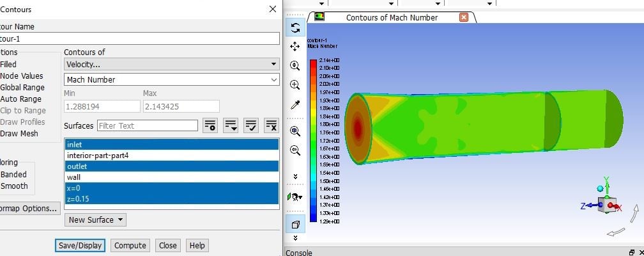Activate the rotate view tool
Image resolution: width=644 pixels, height=256 pixels.
tap(295, 28)
